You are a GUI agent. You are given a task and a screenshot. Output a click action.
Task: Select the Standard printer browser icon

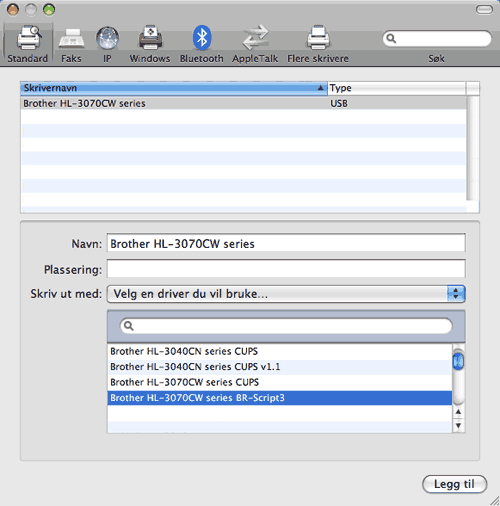28,37
